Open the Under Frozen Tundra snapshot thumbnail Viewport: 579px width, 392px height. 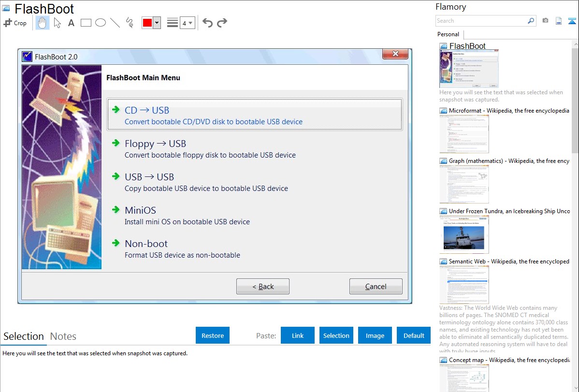coord(464,234)
